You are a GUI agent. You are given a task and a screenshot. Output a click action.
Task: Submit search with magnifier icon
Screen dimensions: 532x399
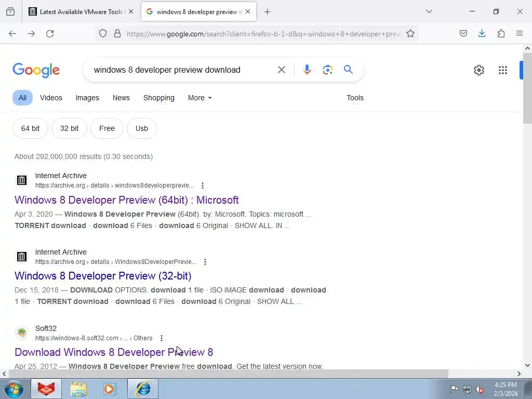click(x=349, y=70)
